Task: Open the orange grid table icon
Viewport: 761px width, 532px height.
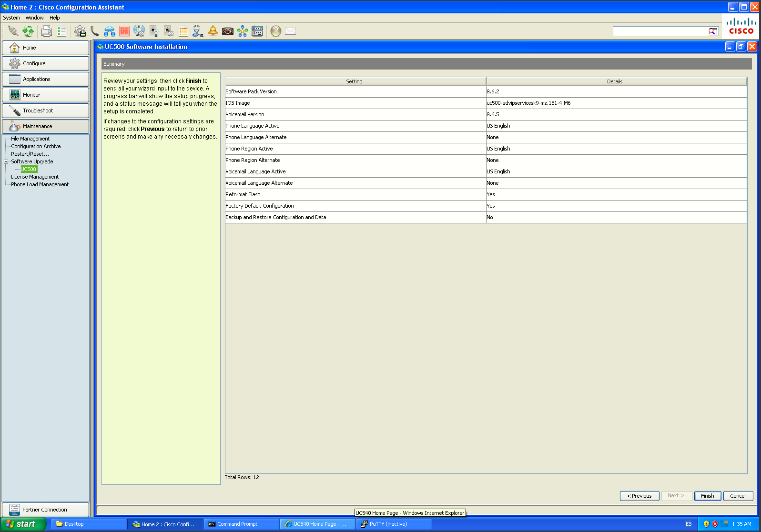Action: pyautogui.click(x=183, y=31)
